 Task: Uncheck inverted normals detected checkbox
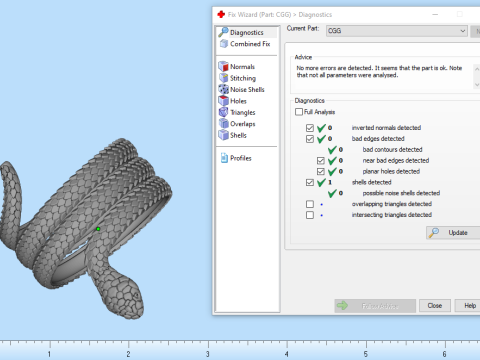coord(310,128)
